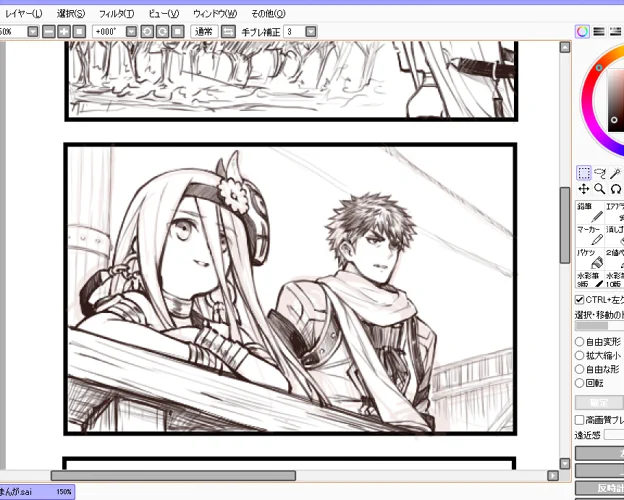624x500 pixels.
Task: Click the 確定 confirm button
Action: coord(599,402)
